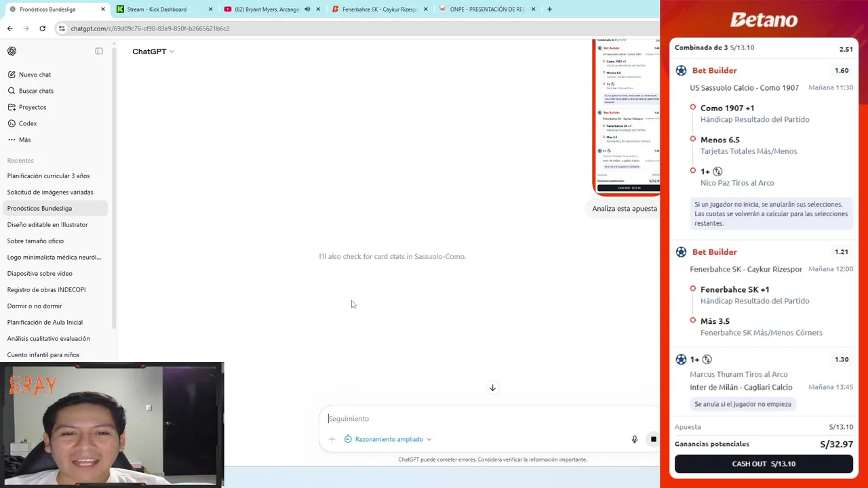Viewport: 868px width, 488px height.
Task: Click the Se anula si el jugador no empieza note
Action: coord(743,404)
